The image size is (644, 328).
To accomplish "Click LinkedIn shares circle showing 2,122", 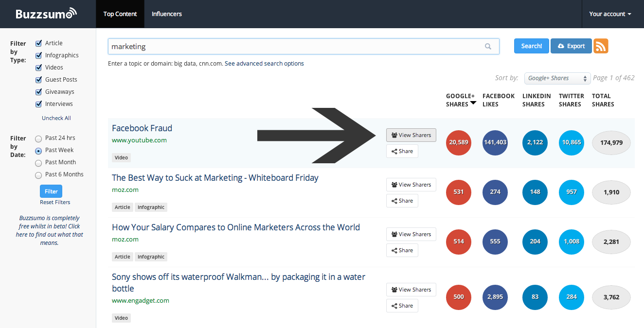I will pos(535,142).
